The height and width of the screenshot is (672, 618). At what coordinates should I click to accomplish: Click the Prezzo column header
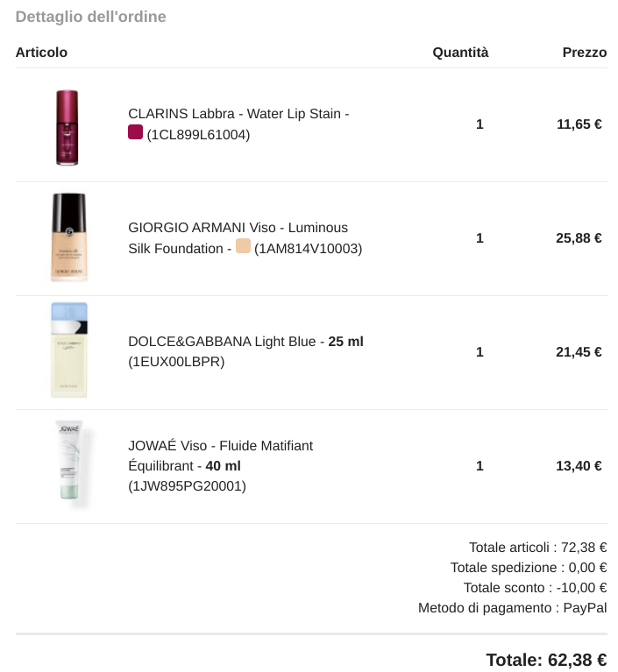[585, 53]
